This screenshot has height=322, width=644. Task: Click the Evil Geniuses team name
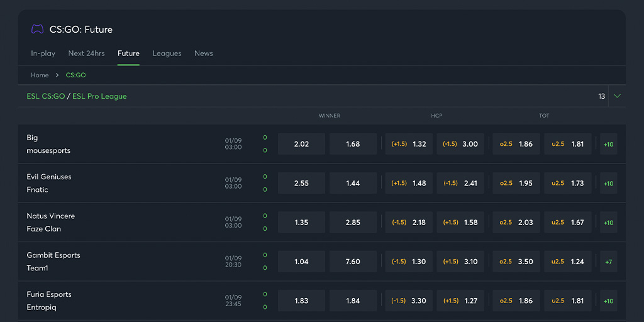click(x=49, y=177)
